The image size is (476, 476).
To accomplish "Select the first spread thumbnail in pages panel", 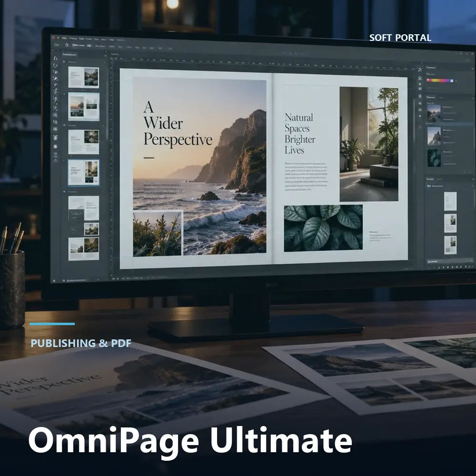I will (x=83, y=77).
